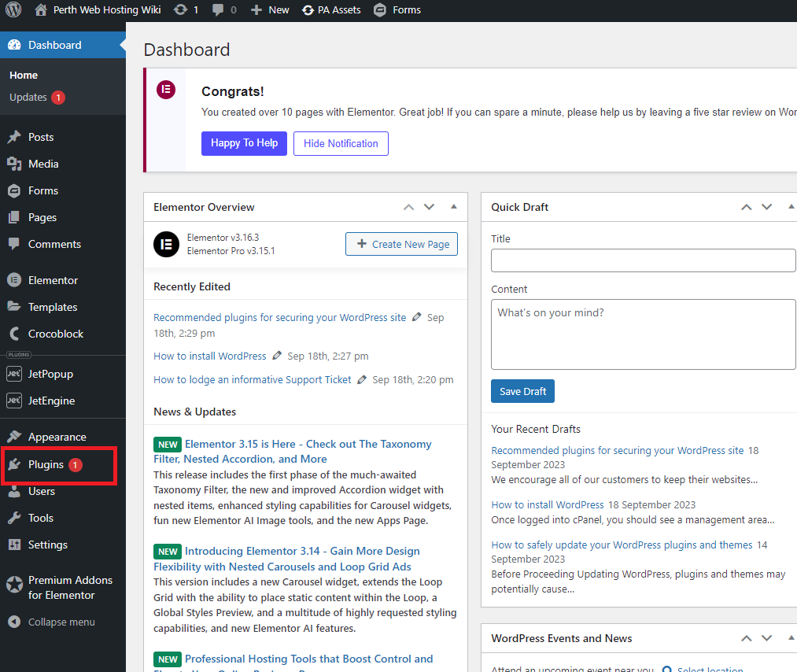
Task: Click Create New Page button
Action: point(401,244)
